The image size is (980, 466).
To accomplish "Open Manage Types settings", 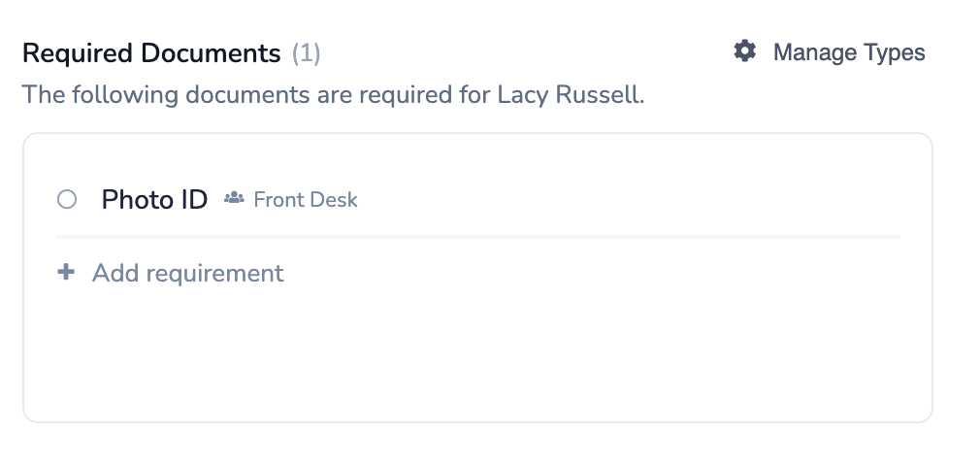I will coord(848,52).
